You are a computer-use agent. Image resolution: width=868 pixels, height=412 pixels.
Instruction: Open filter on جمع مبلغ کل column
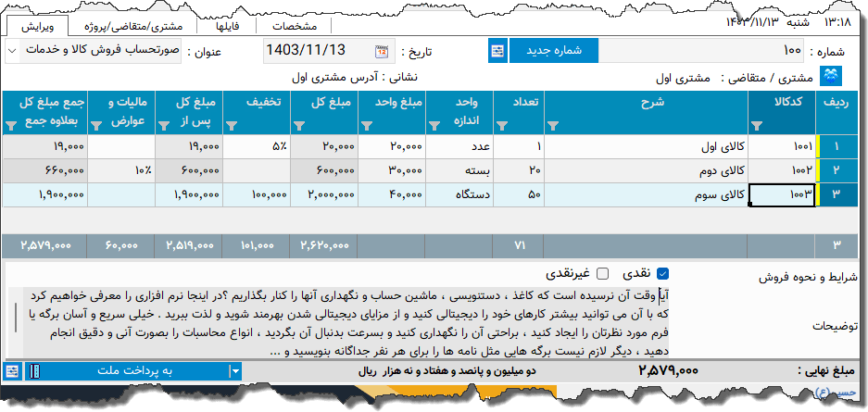[x=11, y=127]
